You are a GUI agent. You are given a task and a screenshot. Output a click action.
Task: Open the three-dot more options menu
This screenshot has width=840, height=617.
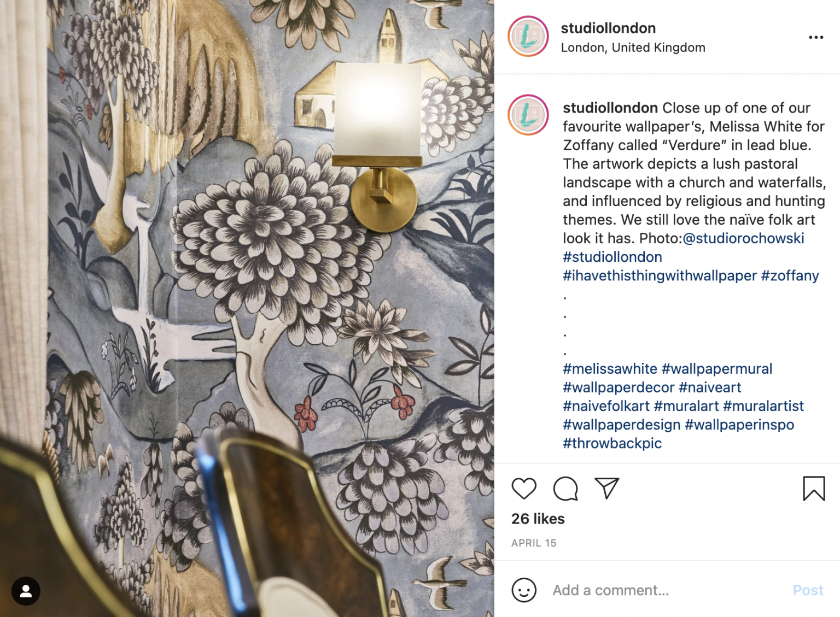coord(816,37)
